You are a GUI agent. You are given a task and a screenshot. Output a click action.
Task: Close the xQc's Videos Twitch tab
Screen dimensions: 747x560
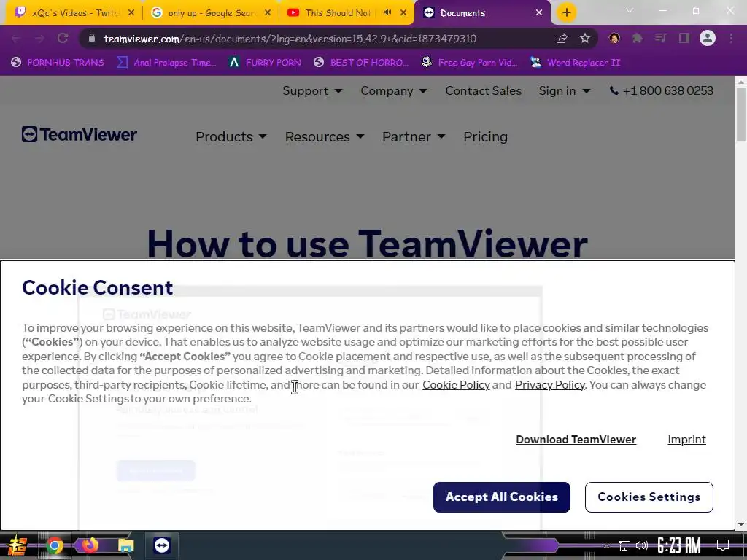(131, 12)
